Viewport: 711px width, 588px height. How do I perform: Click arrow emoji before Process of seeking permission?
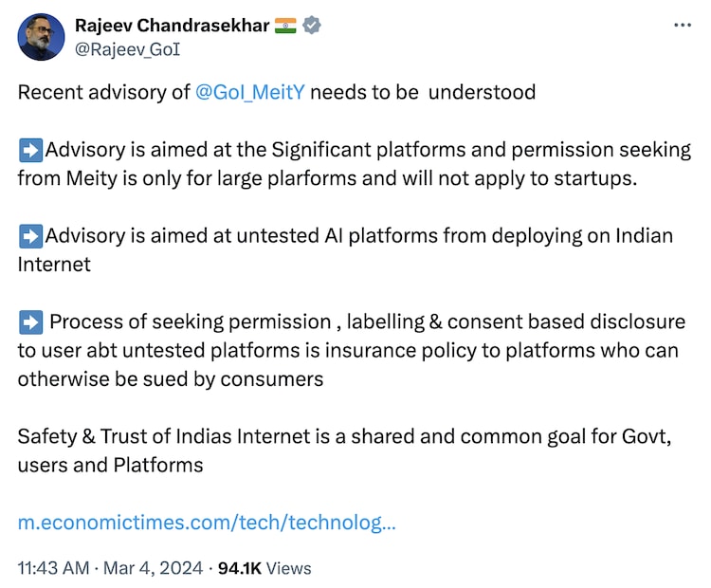pos(30,322)
